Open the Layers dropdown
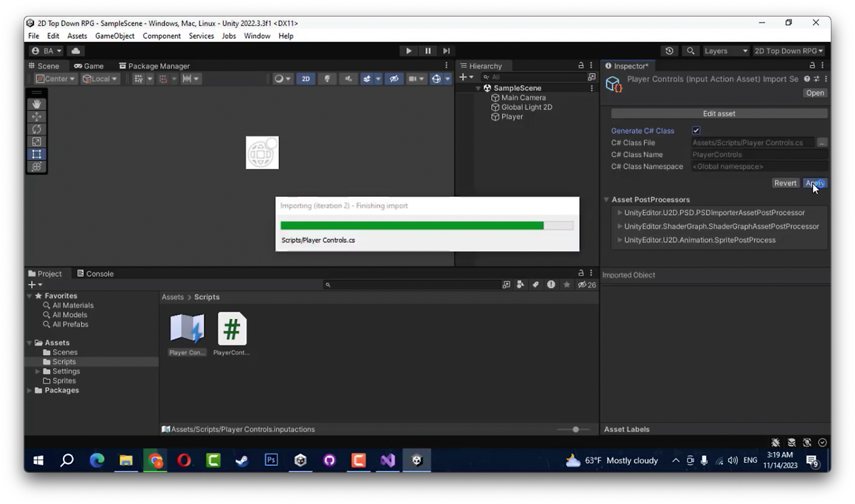Viewport: 855px width, 504px height. 725,51
